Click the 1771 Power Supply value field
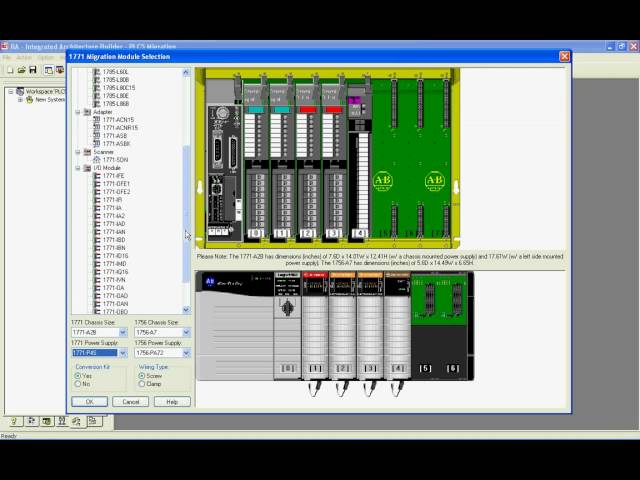 [x=95, y=353]
